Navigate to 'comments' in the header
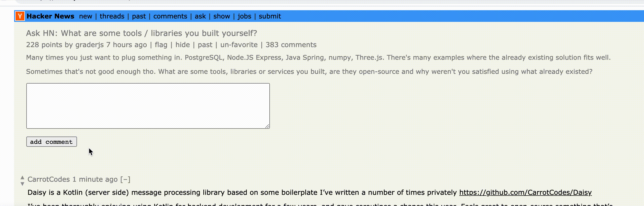Viewport: 644px width, 206px height. point(170,16)
